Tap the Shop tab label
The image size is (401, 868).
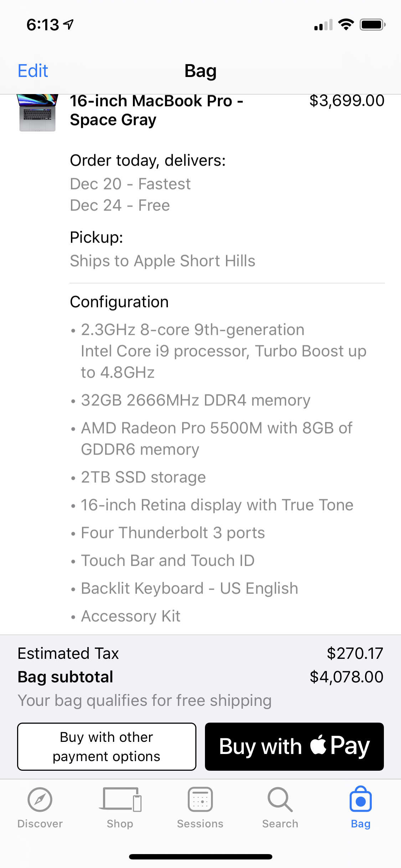click(120, 823)
